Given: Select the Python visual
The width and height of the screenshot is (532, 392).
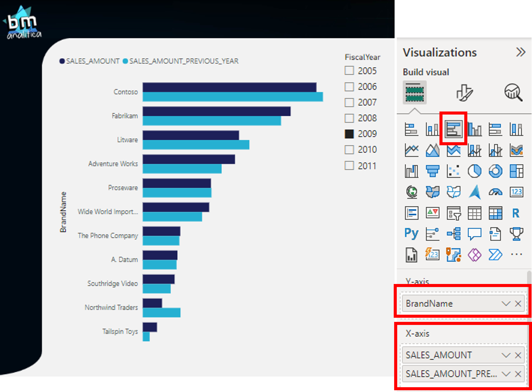Looking at the screenshot, I should pyautogui.click(x=411, y=234).
